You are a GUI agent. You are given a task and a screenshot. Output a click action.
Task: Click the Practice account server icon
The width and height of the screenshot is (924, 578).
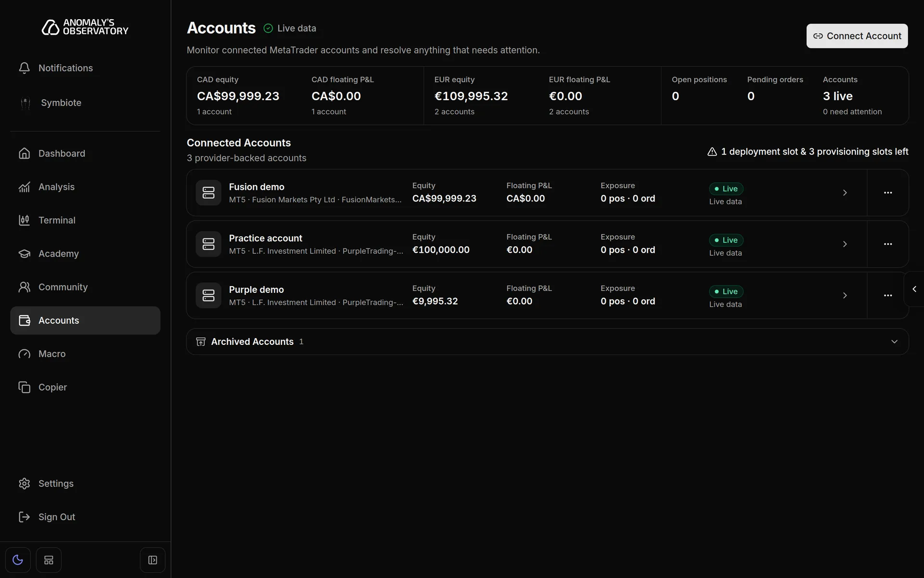208,244
